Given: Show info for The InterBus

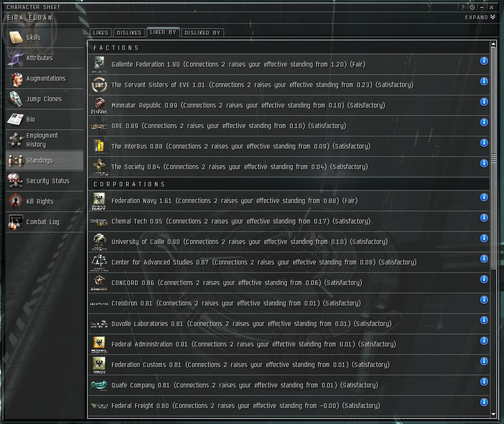Looking at the screenshot, I should coord(484,143).
